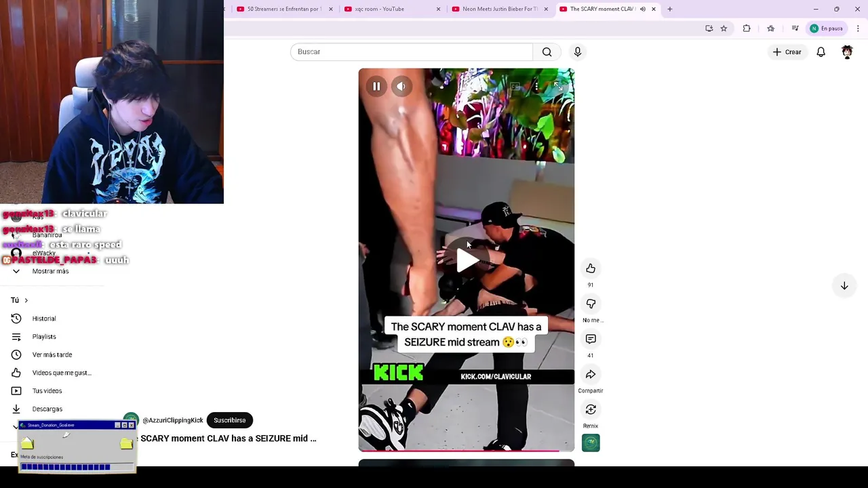
Task: Subscribe with the Suscribirse button
Action: (230, 420)
